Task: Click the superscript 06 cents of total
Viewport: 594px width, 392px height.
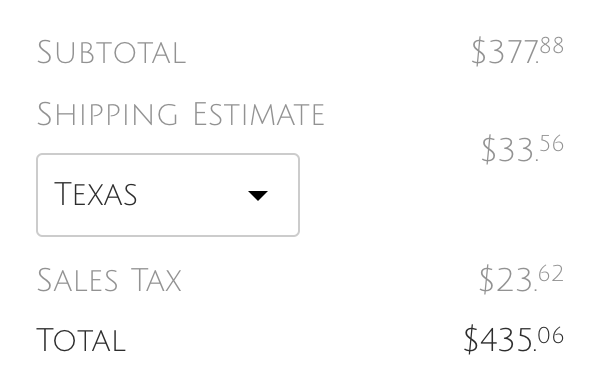Action: pyautogui.click(x=551, y=336)
